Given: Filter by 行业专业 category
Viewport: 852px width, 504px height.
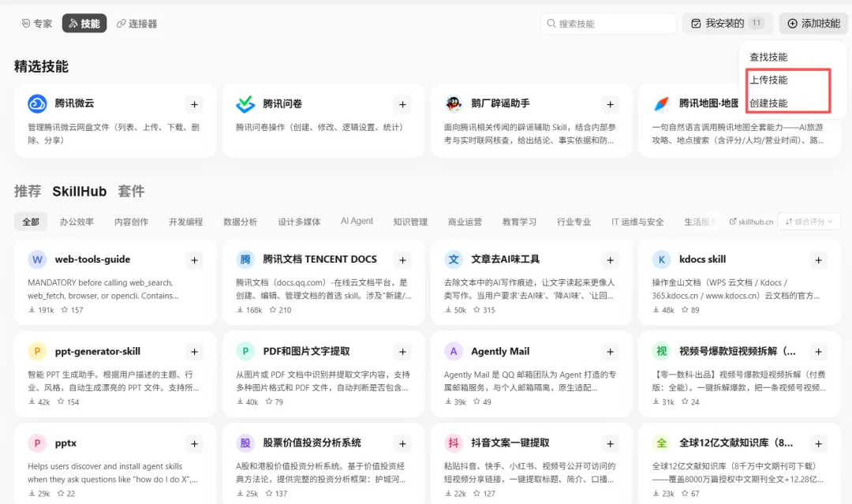Looking at the screenshot, I should tap(574, 222).
